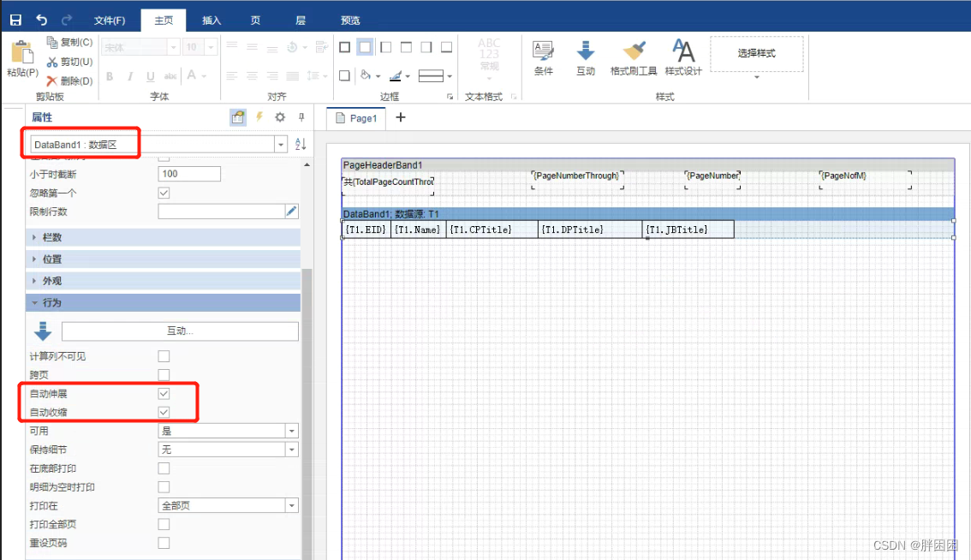The width and height of the screenshot is (971, 560).
Task: Switch to the 插入 ribbon tab
Action: coord(211,21)
